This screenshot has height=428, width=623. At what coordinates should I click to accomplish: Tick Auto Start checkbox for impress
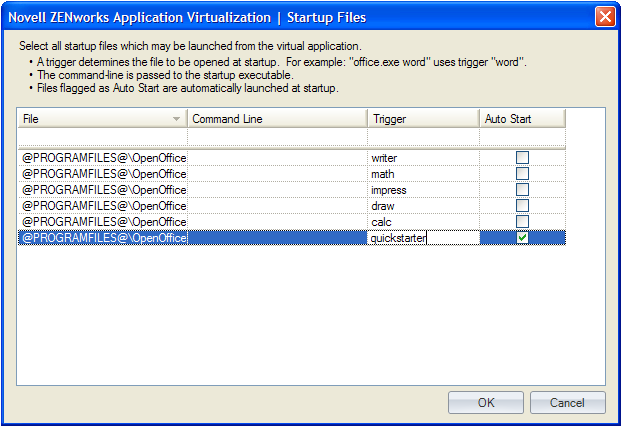[522, 190]
